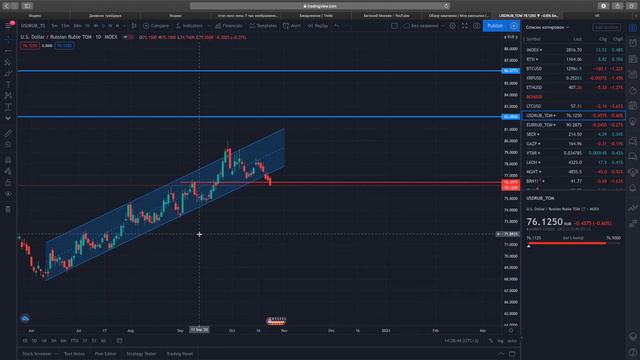640x360 pixels.
Task: Open the saved layout name cloud dropdown
Action: [x=424, y=26]
